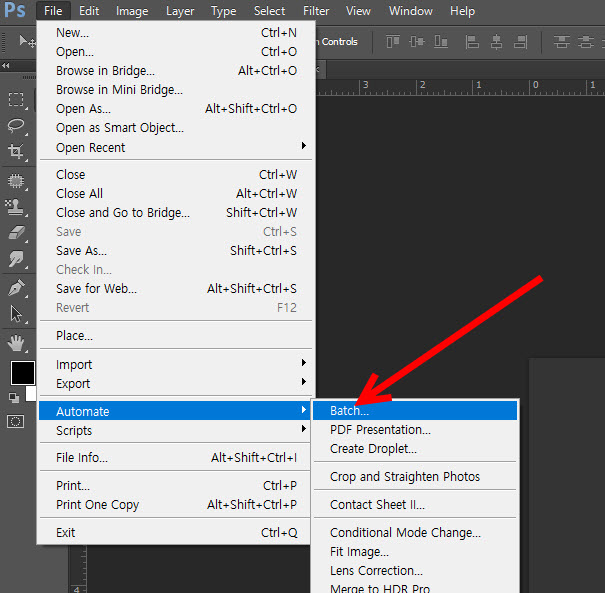Open the Image menu

(x=132, y=11)
